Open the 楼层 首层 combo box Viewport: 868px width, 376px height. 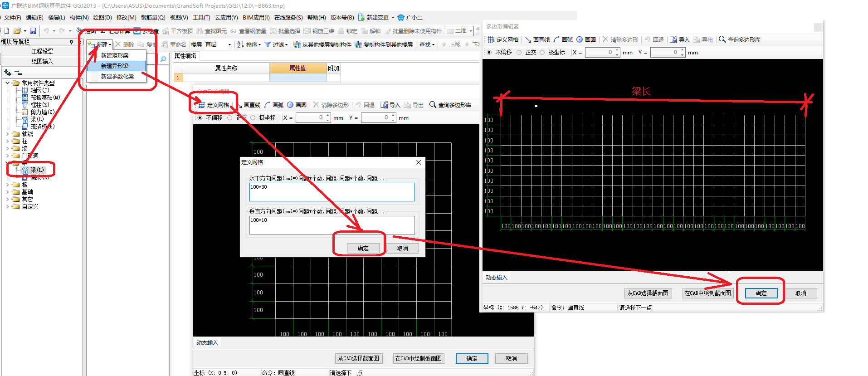[x=218, y=44]
